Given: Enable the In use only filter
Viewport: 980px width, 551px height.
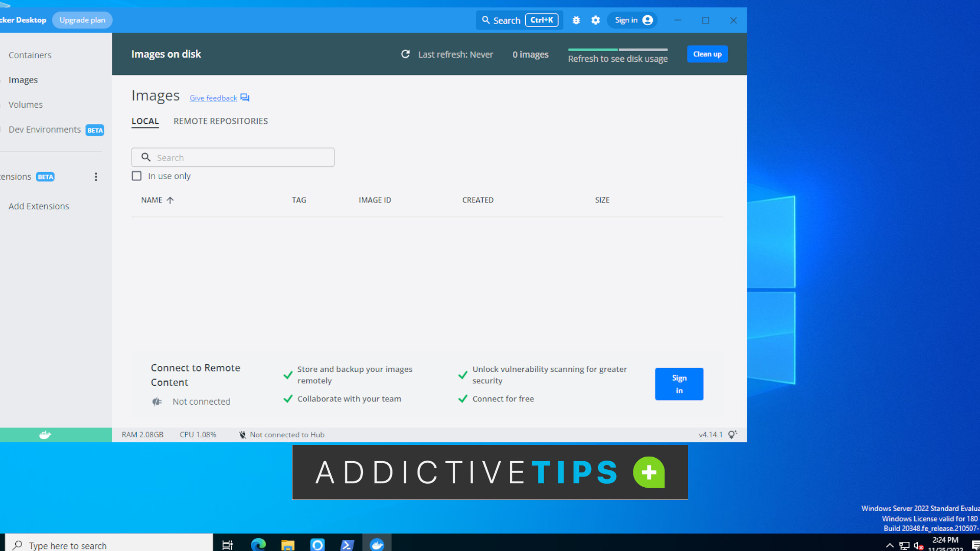Looking at the screenshot, I should point(136,176).
